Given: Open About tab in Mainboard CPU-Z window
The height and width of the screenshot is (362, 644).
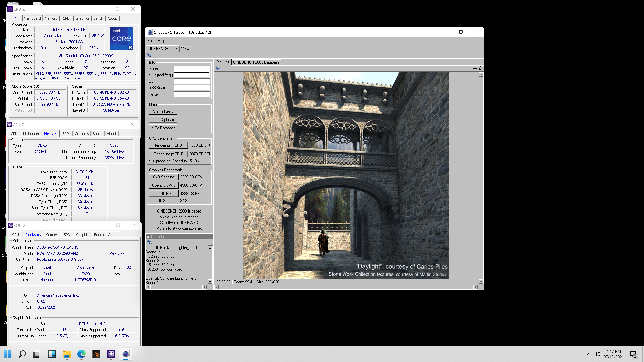Looking at the screenshot, I should coord(113,235).
